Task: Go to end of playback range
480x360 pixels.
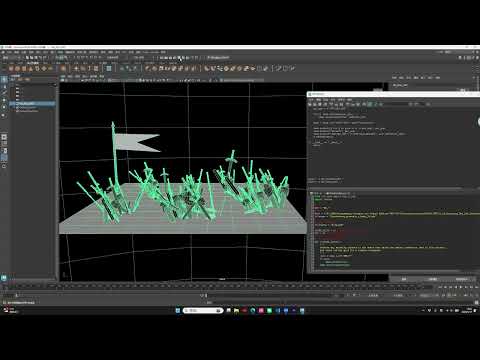Action: [476, 287]
